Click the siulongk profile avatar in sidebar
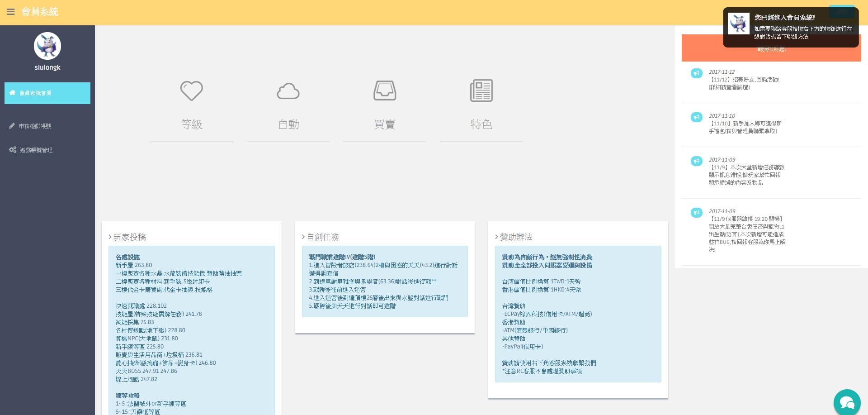 (x=47, y=46)
